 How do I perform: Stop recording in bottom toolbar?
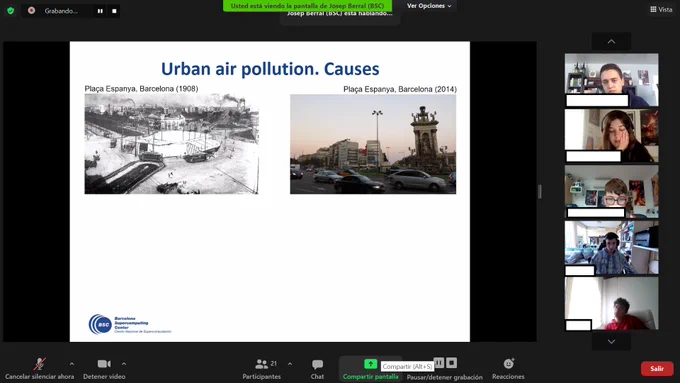[x=451, y=363]
